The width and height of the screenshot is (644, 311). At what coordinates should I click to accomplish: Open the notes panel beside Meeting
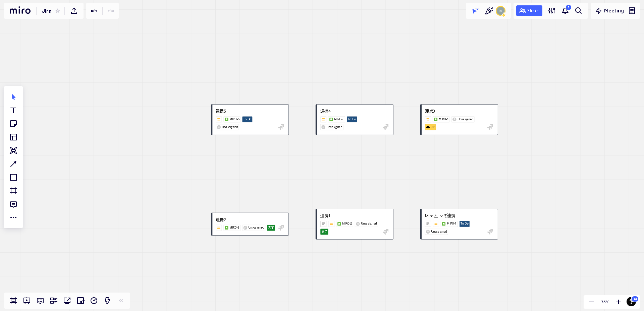[632, 11]
